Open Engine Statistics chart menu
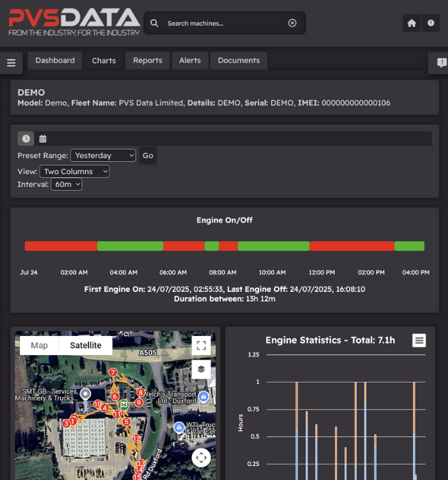 point(419,340)
